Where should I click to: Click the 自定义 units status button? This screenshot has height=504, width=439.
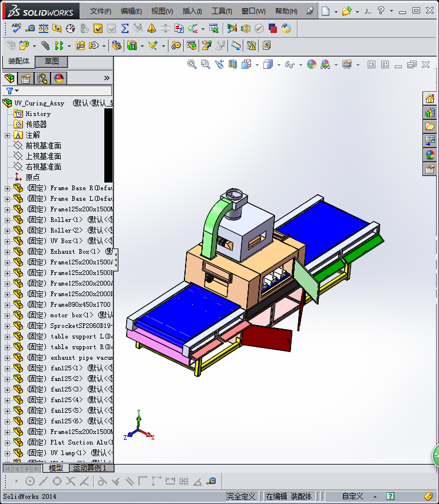point(352,496)
